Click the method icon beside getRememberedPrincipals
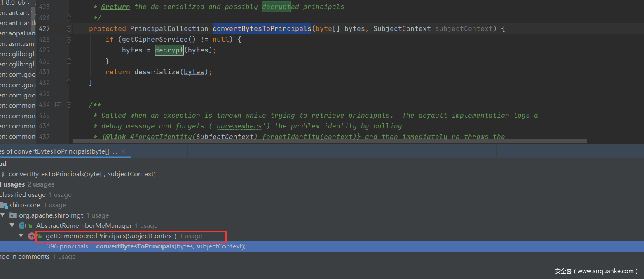 31,236
